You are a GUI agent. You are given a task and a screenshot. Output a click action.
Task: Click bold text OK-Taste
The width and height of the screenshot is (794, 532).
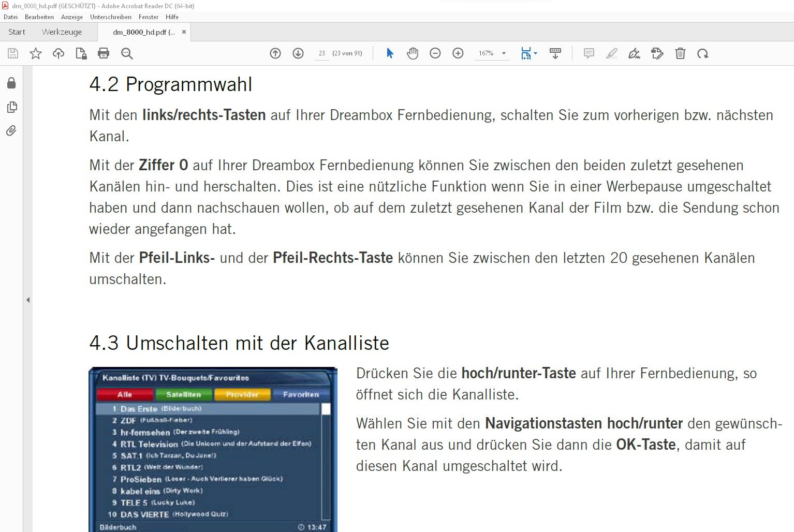[646, 445]
